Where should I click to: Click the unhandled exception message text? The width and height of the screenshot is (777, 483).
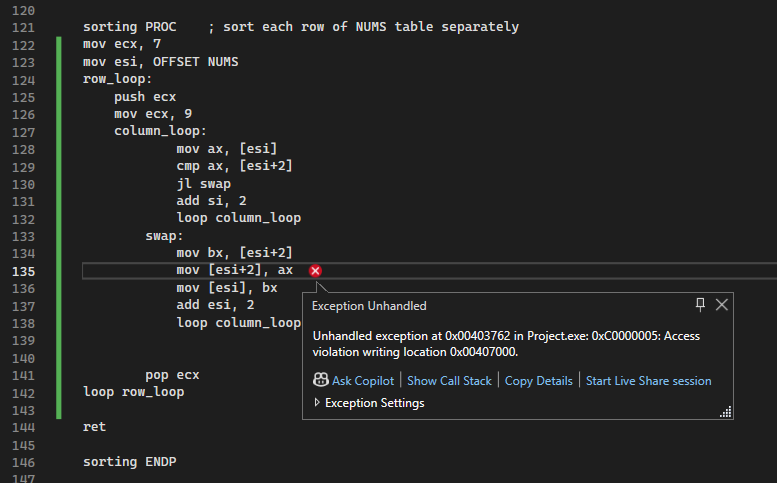(x=506, y=344)
